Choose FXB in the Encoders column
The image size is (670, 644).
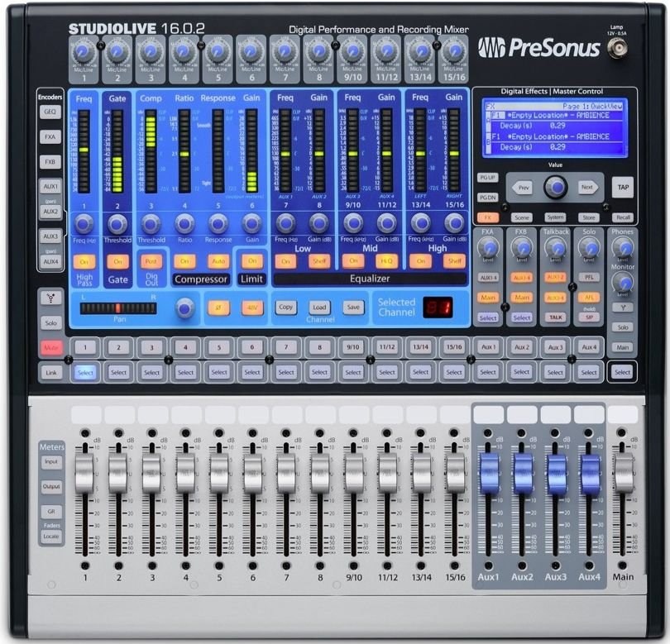click(x=50, y=162)
